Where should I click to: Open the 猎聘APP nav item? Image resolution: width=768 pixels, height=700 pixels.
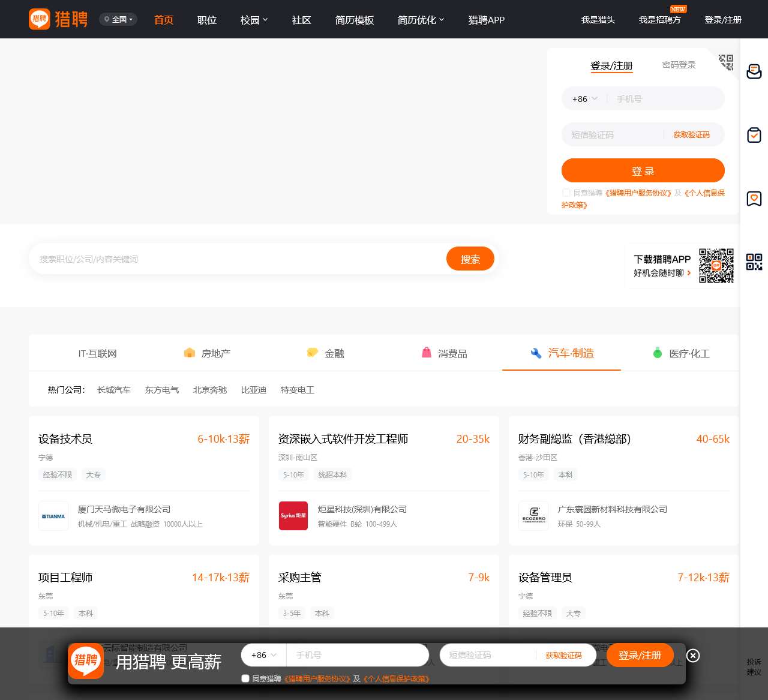pos(487,20)
